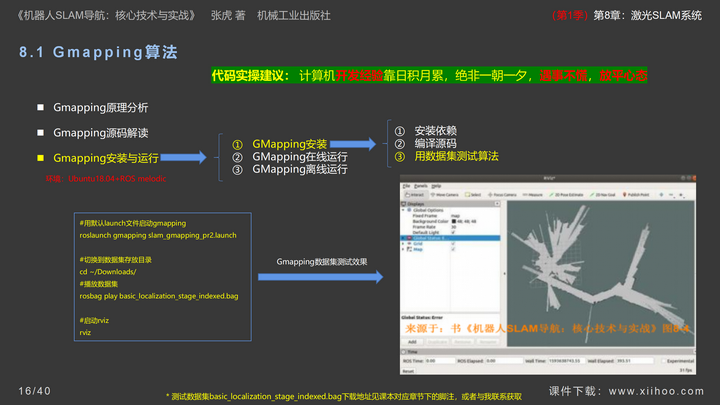The image size is (720, 405).
Task: Click the roslaunch gmapping slam_gmapping_pr2.launch line
Action: click(158, 235)
